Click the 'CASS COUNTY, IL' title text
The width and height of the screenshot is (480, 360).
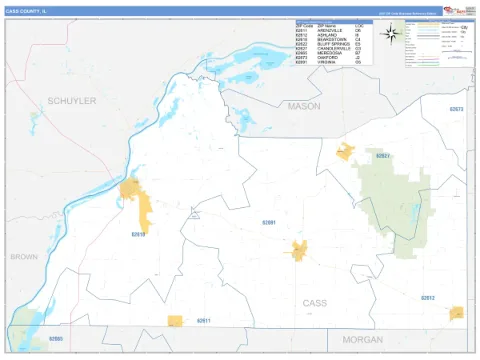[26, 11]
